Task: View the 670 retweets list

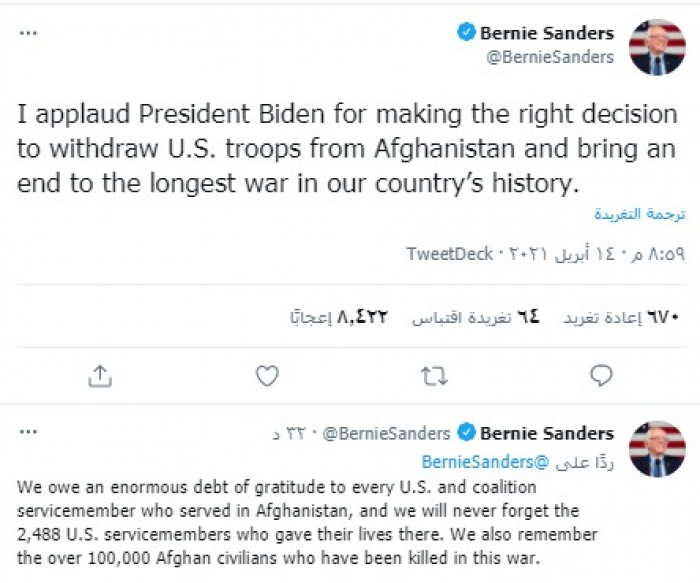Action: click(621, 317)
